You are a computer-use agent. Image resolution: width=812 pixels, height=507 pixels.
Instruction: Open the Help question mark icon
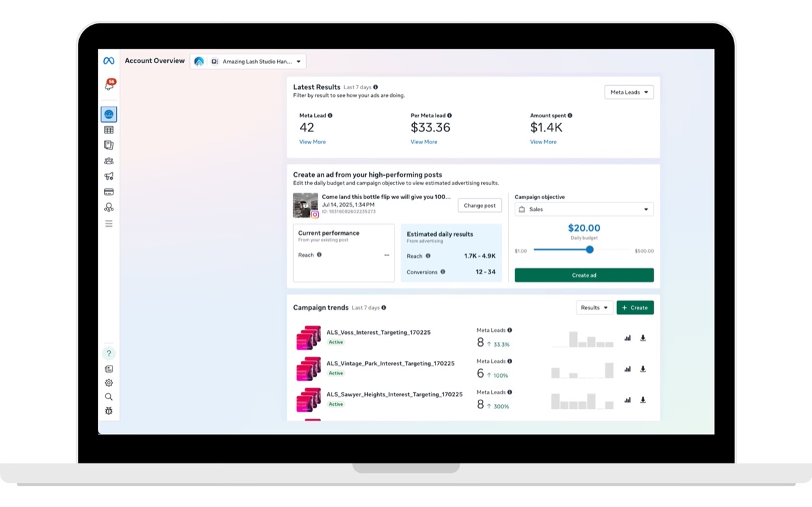click(109, 353)
